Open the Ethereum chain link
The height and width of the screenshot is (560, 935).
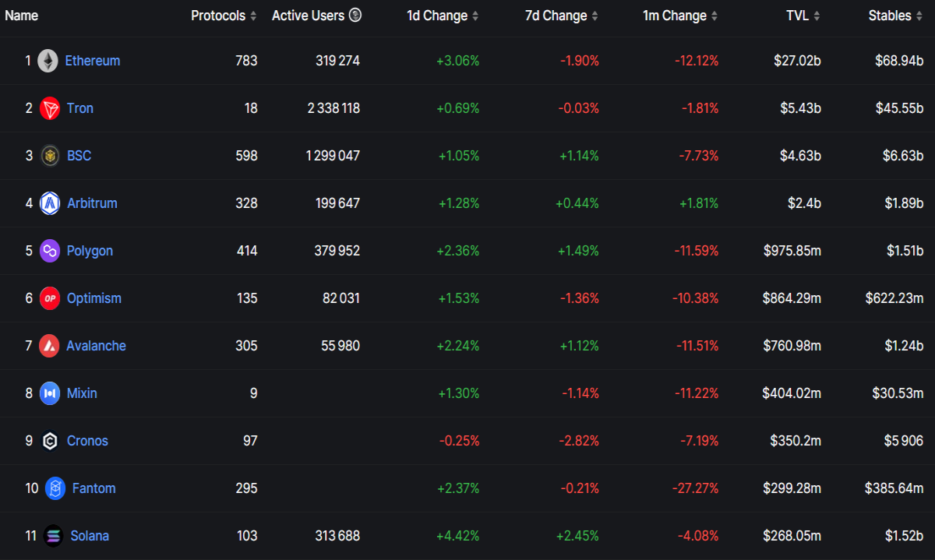coord(93,61)
